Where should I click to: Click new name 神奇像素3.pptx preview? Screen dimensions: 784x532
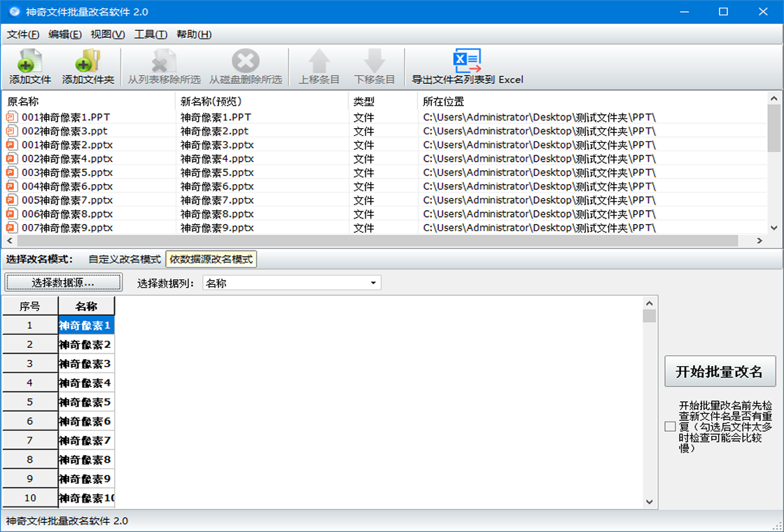click(217, 145)
